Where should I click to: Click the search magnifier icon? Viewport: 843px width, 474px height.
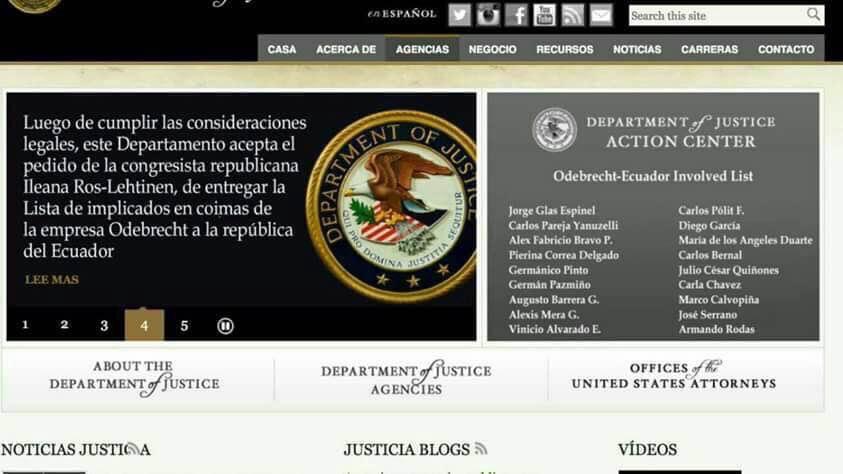tap(813, 15)
